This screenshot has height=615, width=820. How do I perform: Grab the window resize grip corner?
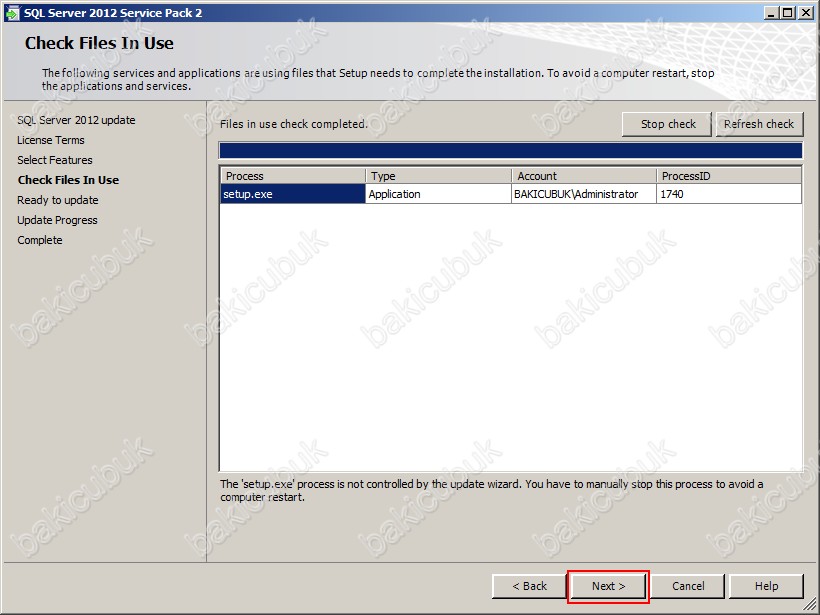point(809,605)
